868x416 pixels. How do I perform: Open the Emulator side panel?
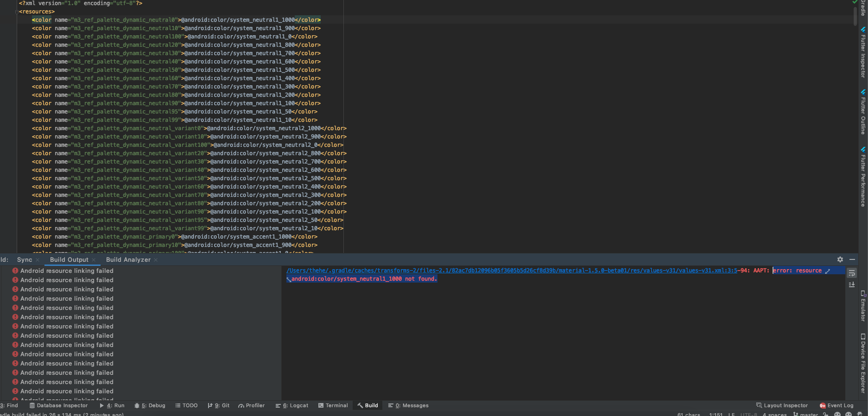[x=863, y=306]
